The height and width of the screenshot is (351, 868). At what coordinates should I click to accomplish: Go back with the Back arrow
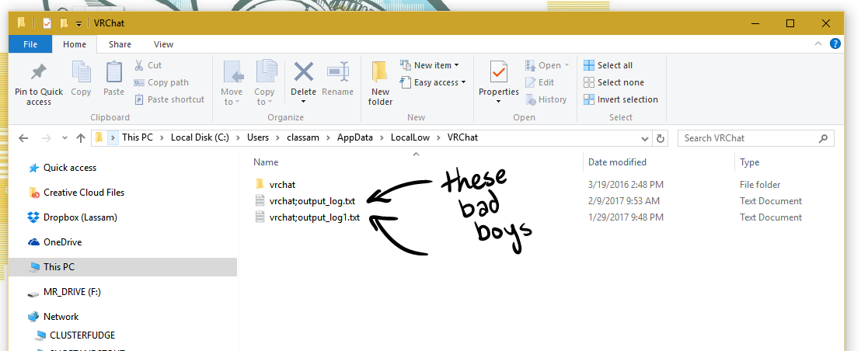(x=23, y=138)
